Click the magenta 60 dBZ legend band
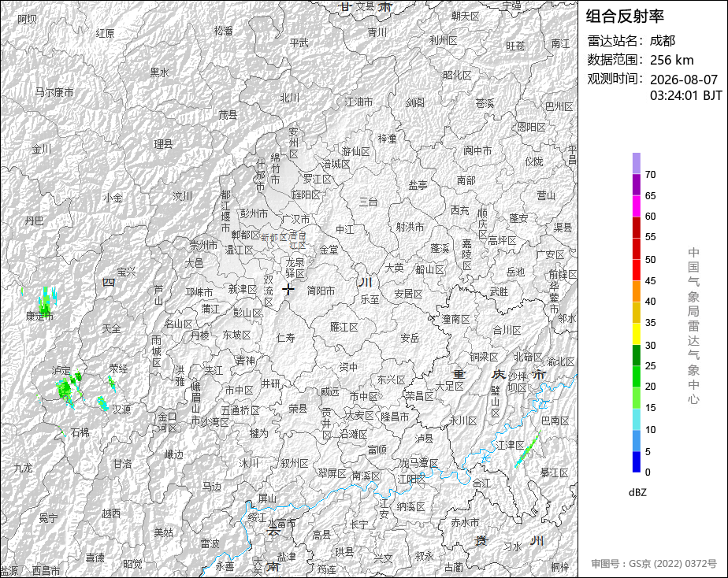 pos(637,206)
